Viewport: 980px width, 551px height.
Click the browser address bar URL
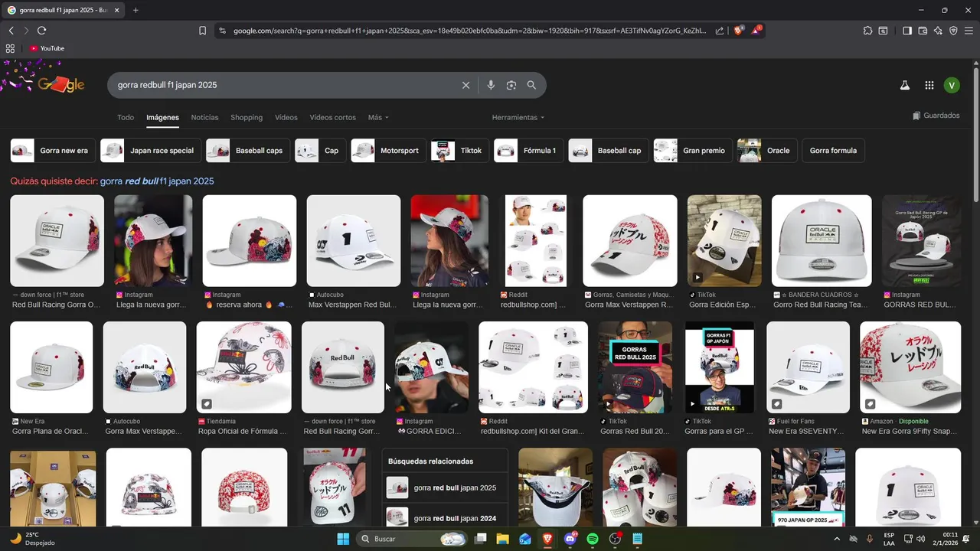click(x=469, y=31)
